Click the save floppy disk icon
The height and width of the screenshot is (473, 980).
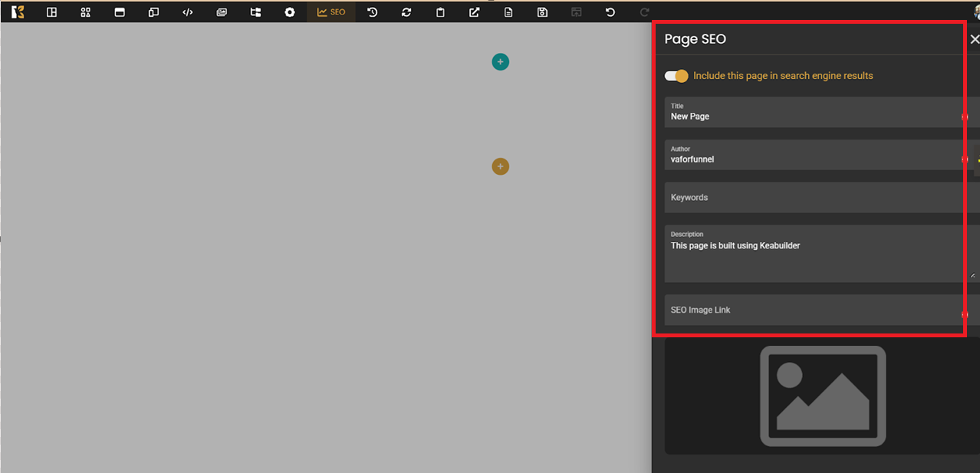(x=542, y=12)
